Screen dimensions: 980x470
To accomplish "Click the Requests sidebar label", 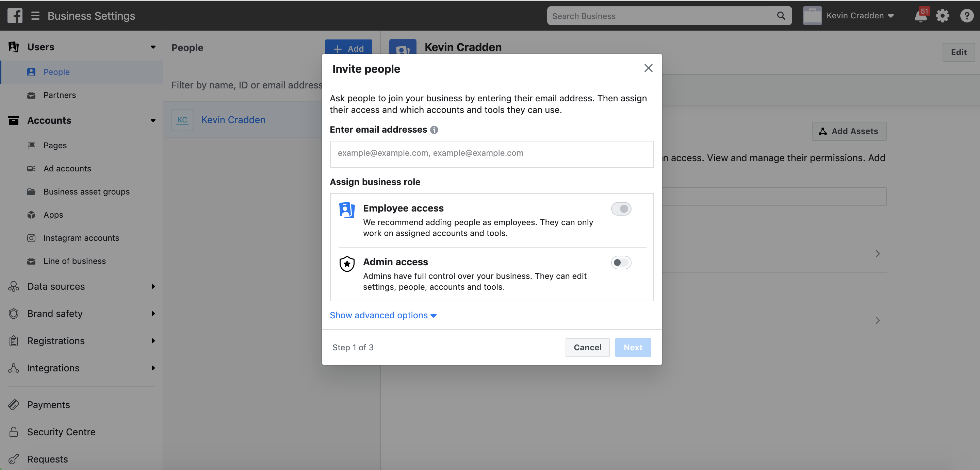I will click(47, 459).
